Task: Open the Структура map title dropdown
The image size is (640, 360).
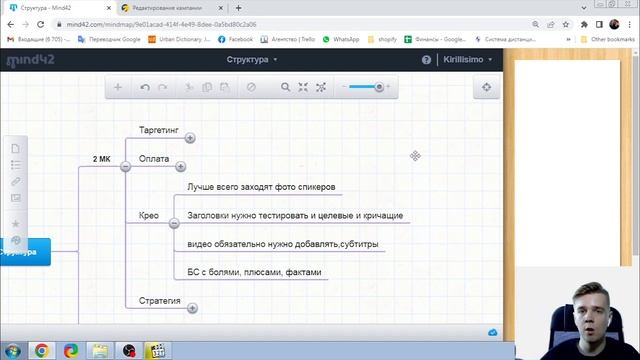Action: 252,60
